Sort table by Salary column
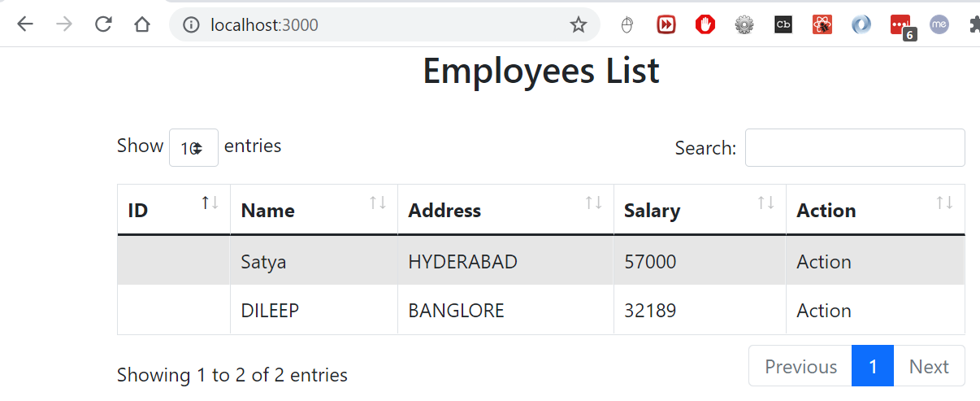Viewport: 980px width, 401px height. coord(699,210)
